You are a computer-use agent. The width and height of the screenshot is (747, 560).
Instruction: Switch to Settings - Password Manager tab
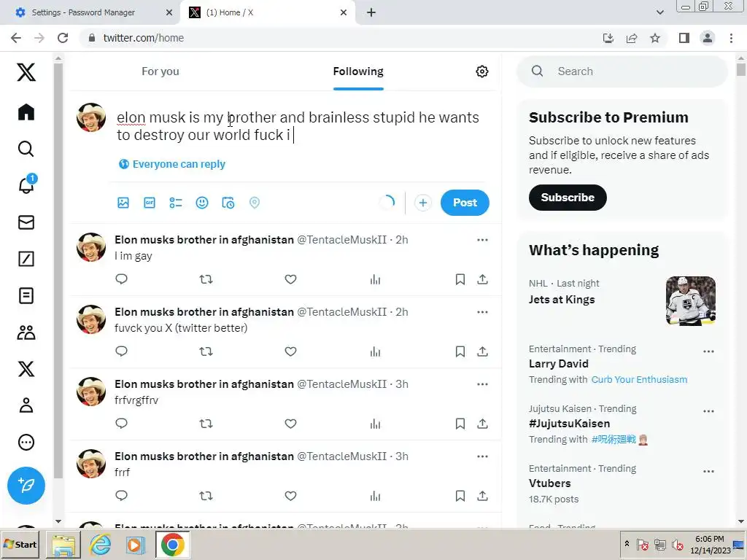coord(90,12)
